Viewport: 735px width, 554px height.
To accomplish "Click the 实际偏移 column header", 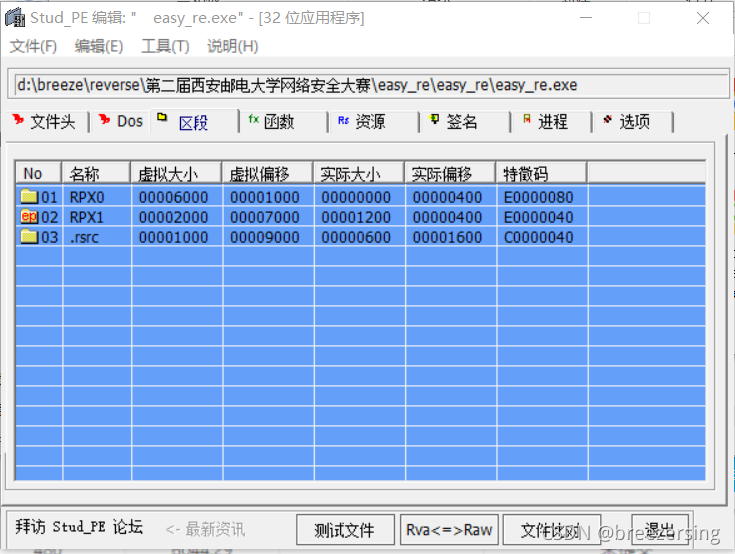I will coord(450,173).
